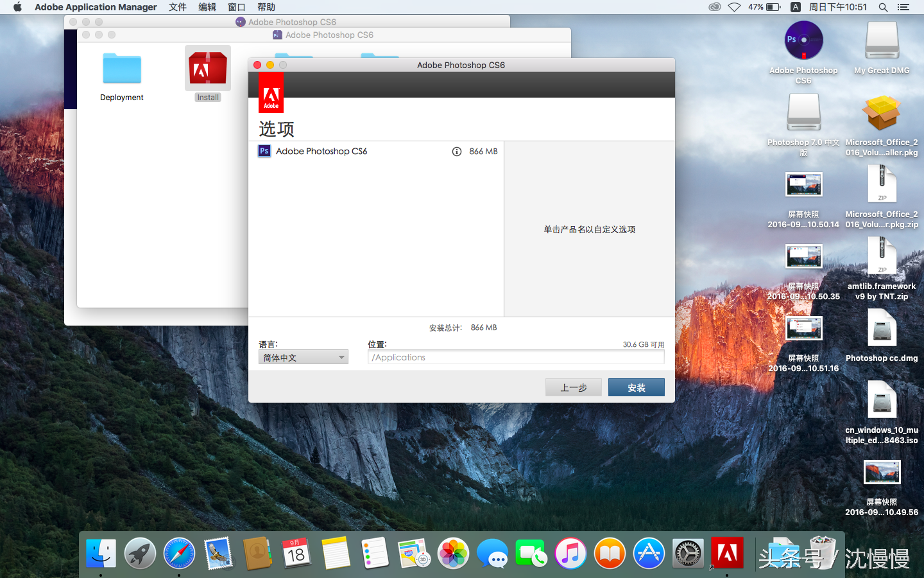Click the clock 周日下午10:51
Screen dimensions: 924x578
point(838,7)
